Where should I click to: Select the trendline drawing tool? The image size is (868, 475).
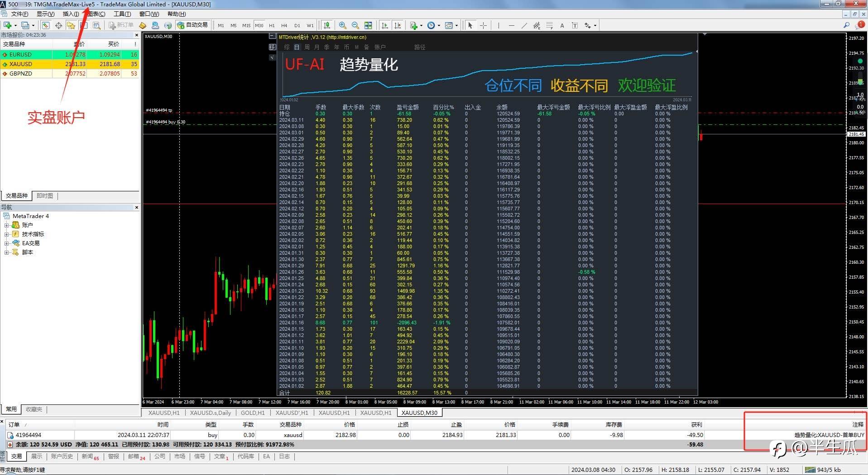coord(524,25)
